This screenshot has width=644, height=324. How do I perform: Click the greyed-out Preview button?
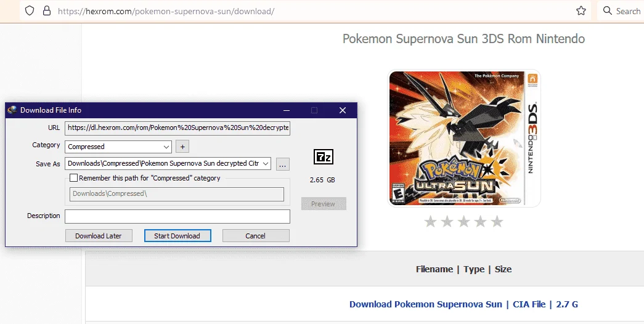click(323, 204)
